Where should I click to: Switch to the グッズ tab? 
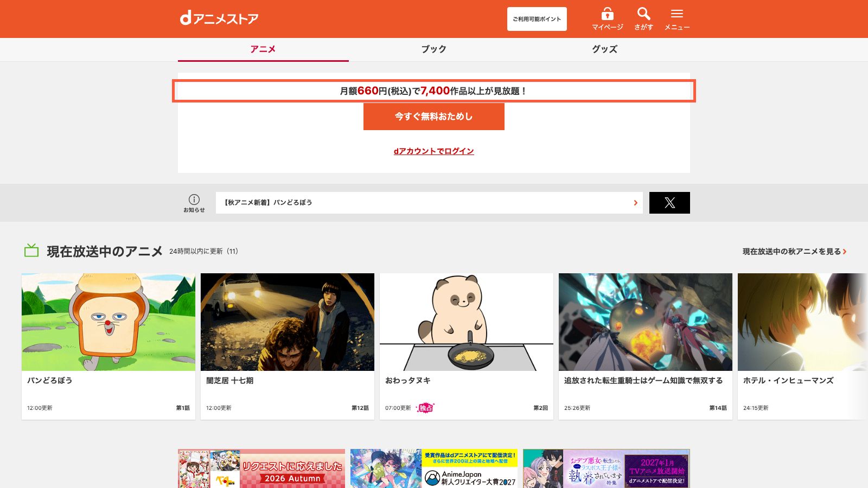tap(604, 49)
